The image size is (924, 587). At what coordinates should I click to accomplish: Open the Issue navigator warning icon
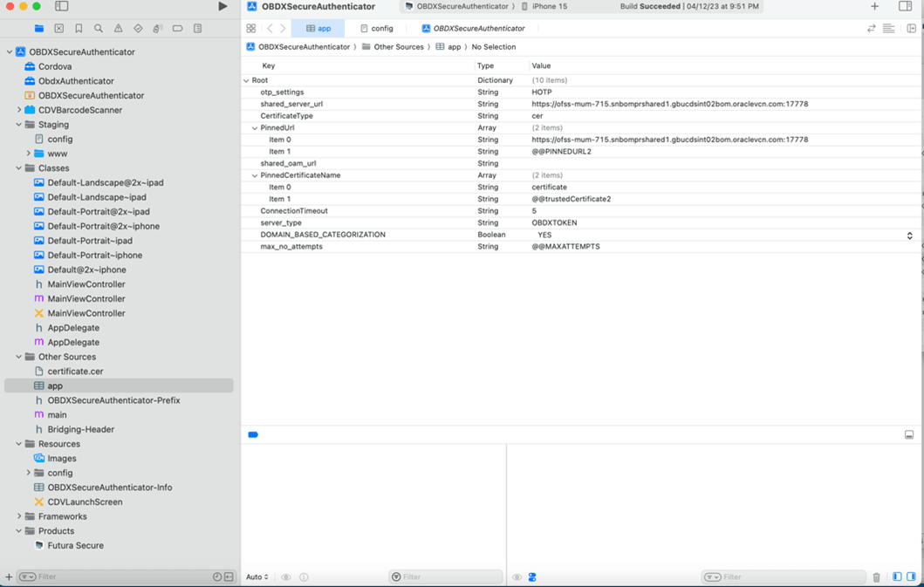pos(119,28)
